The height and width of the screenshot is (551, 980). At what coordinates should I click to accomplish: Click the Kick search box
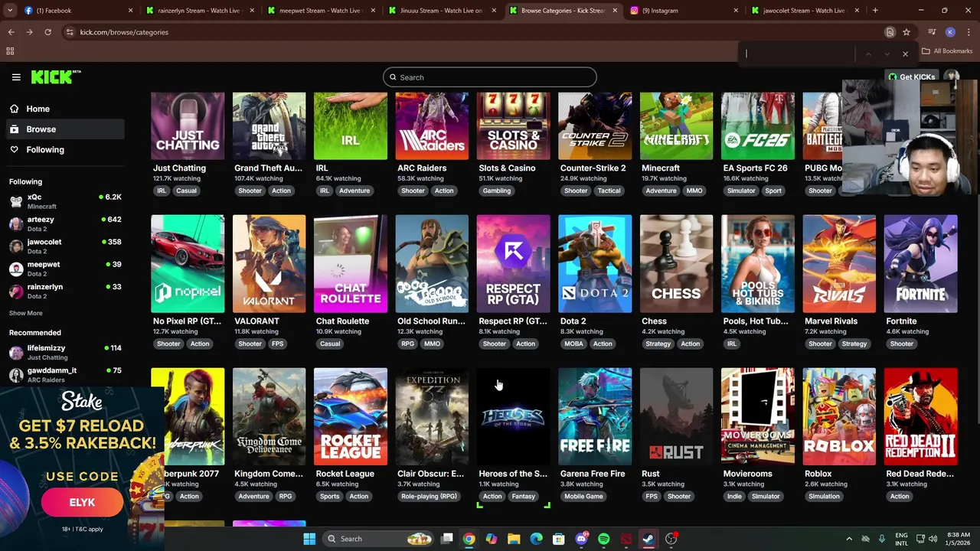[490, 77]
